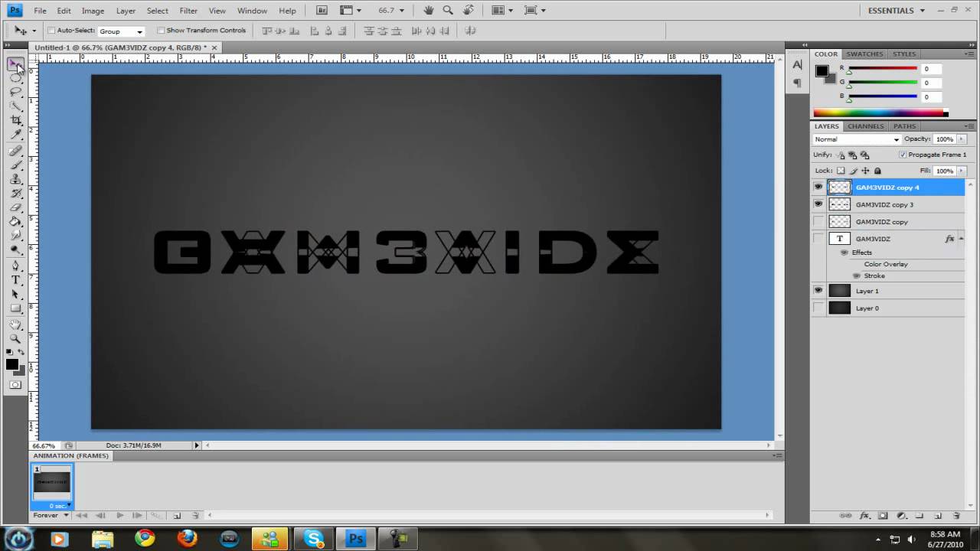Viewport: 980px width, 551px height.
Task: Show Layer 0 visibility
Action: pyautogui.click(x=818, y=308)
